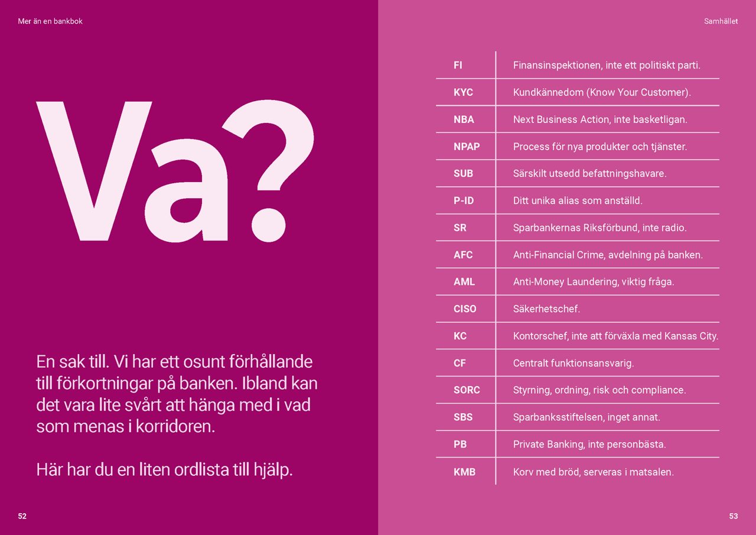The image size is (756, 535).
Task: Click the AFC abbreviation
Action: pyautogui.click(x=463, y=255)
